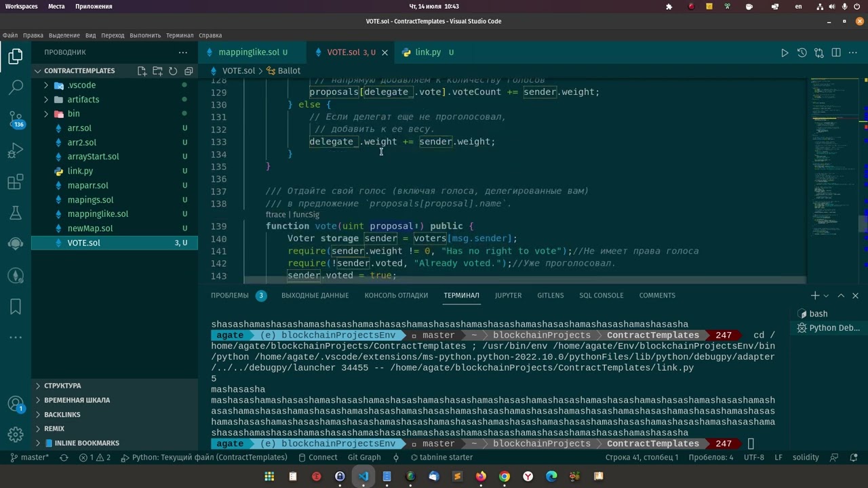Viewport: 868px width, 488px height.
Task: Collapse all folders in explorer
Action: [x=189, y=71]
